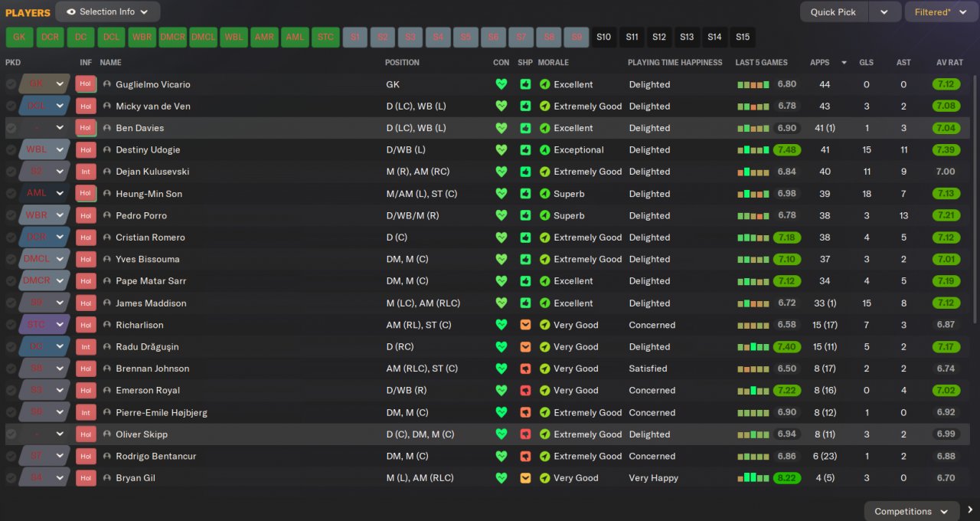Click Guglielmo Vicario's morale icon

pos(544,84)
